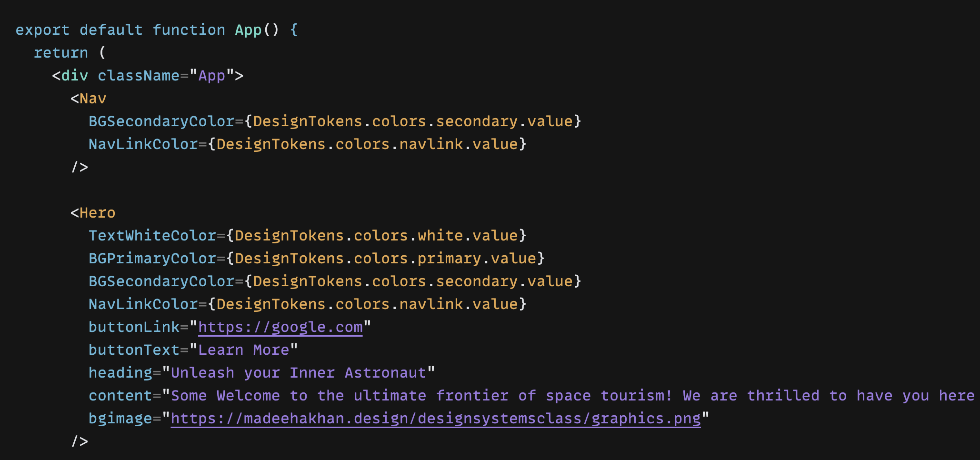Open the google.com link in buttonLink
This screenshot has height=460, width=980.
(x=280, y=327)
